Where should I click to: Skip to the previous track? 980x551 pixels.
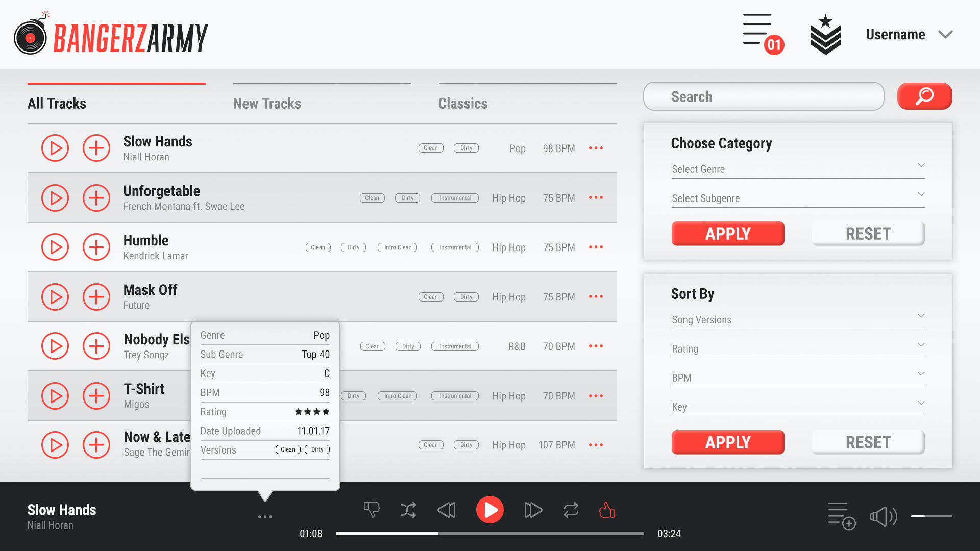click(x=447, y=510)
